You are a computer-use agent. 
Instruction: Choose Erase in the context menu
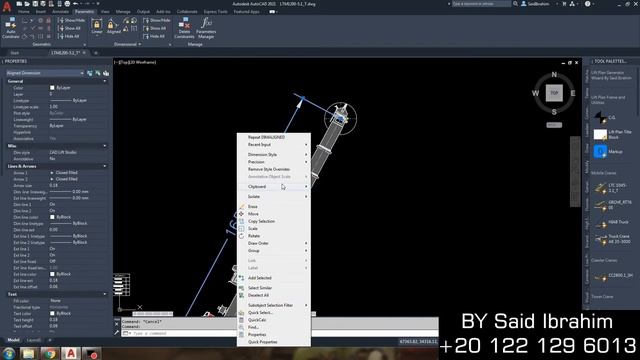tap(273, 207)
